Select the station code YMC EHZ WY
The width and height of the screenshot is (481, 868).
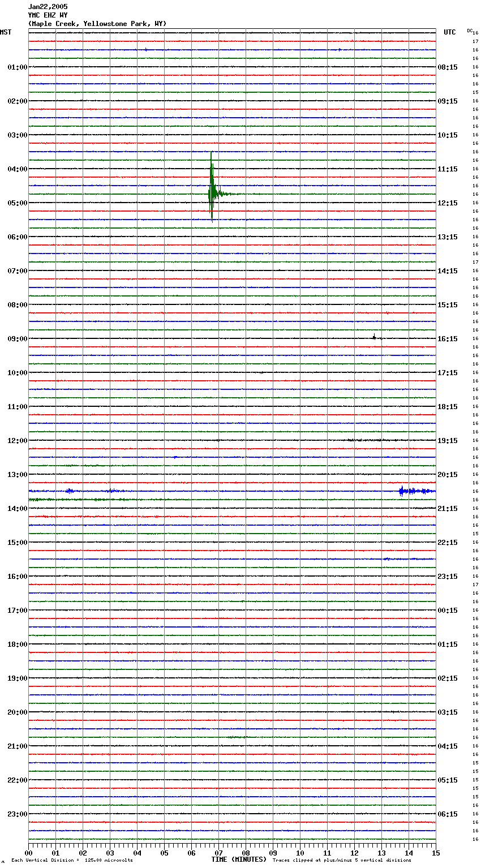pos(48,15)
